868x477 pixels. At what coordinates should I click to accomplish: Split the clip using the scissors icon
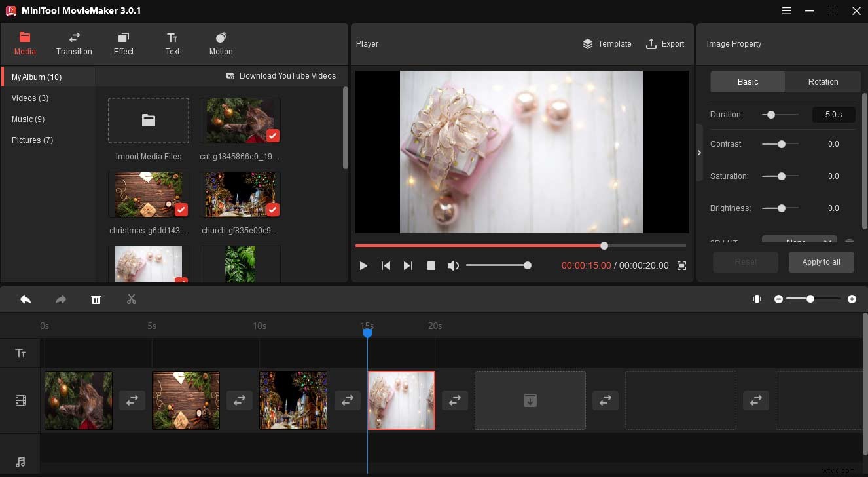[x=131, y=299]
